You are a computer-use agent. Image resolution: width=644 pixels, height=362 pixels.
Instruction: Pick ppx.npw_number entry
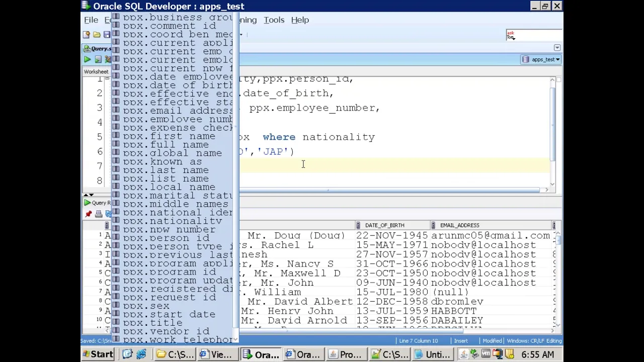(x=173, y=230)
